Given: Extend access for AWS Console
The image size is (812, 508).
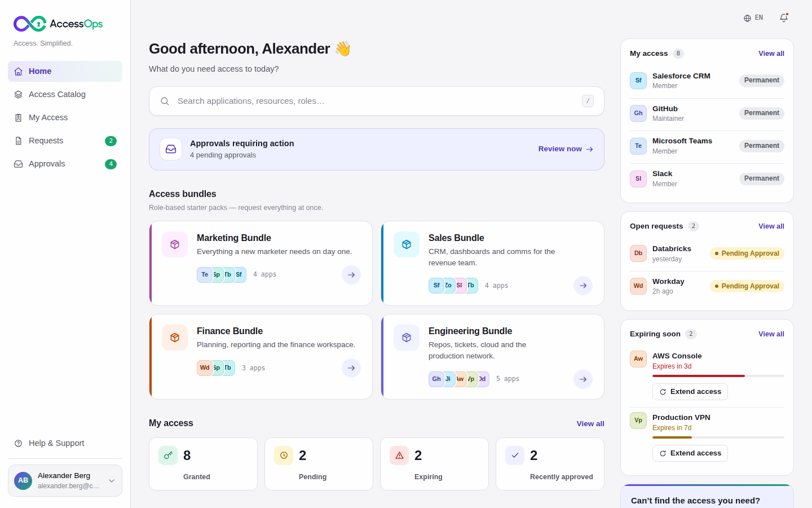Looking at the screenshot, I should click(690, 392).
